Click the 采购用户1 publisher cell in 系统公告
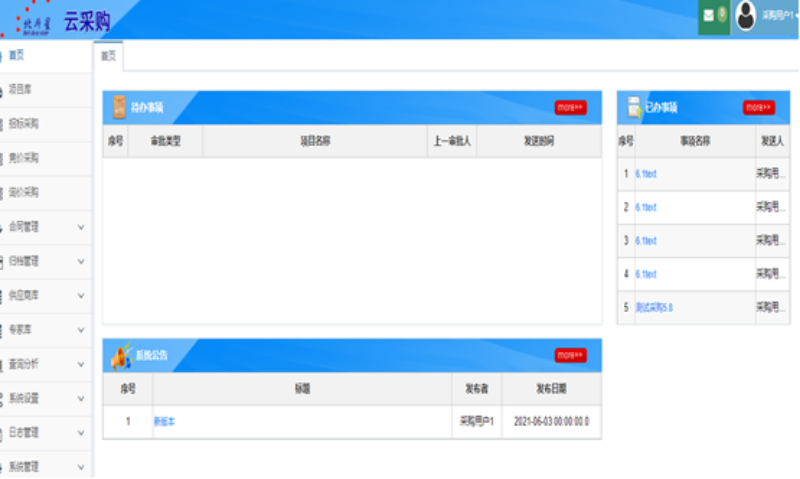Viewport: 800px width, 479px height. [x=477, y=422]
